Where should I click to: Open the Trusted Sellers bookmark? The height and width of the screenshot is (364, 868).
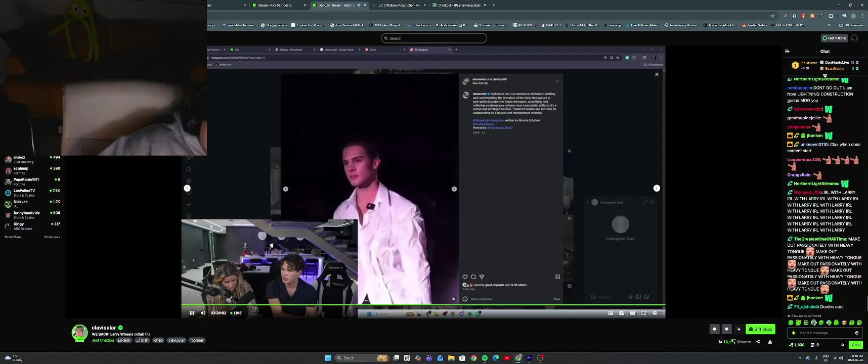coord(755,25)
